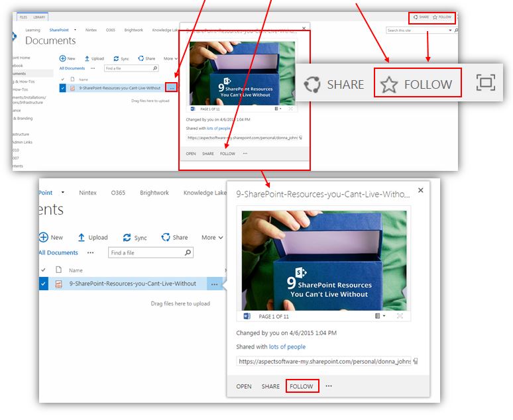This screenshot has width=513, height=420.
Task: Click the enlarged document URL field
Action: tap(323, 361)
